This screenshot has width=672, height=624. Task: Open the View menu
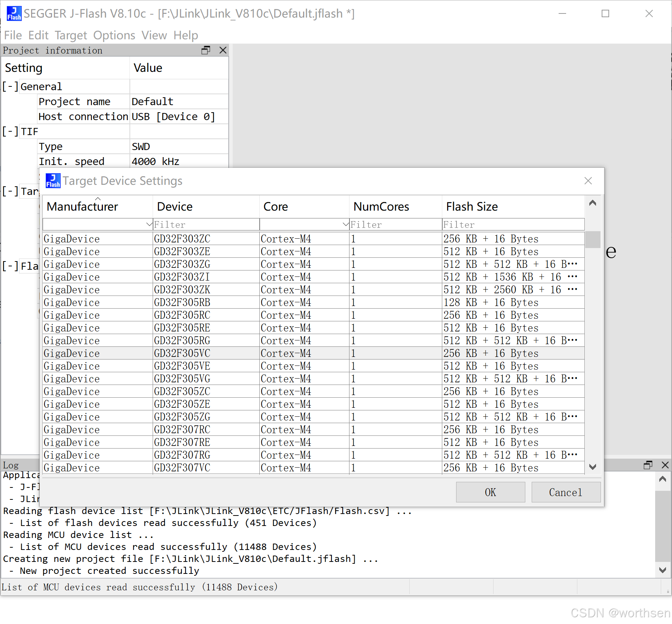click(x=154, y=35)
